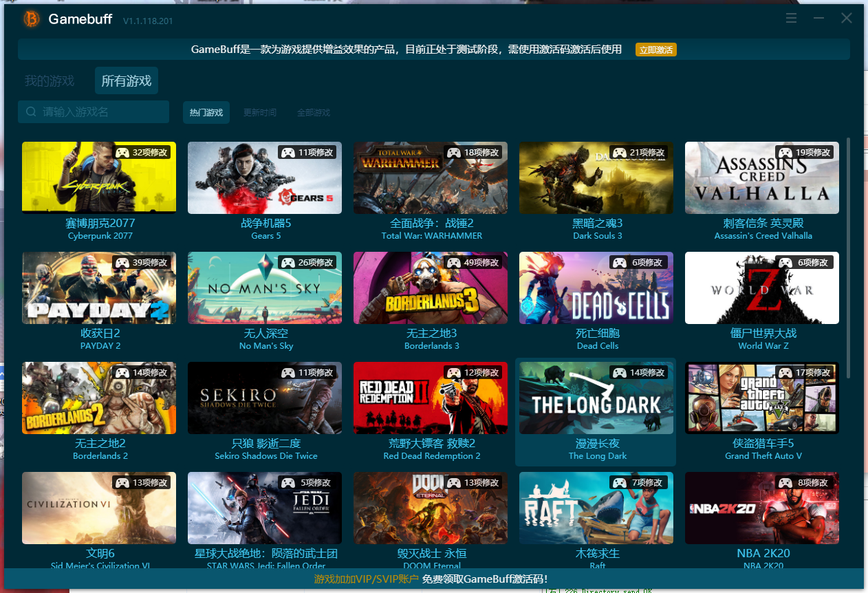Click the 死亡细胞 title text
This screenshot has width=868, height=593.
coord(598,333)
